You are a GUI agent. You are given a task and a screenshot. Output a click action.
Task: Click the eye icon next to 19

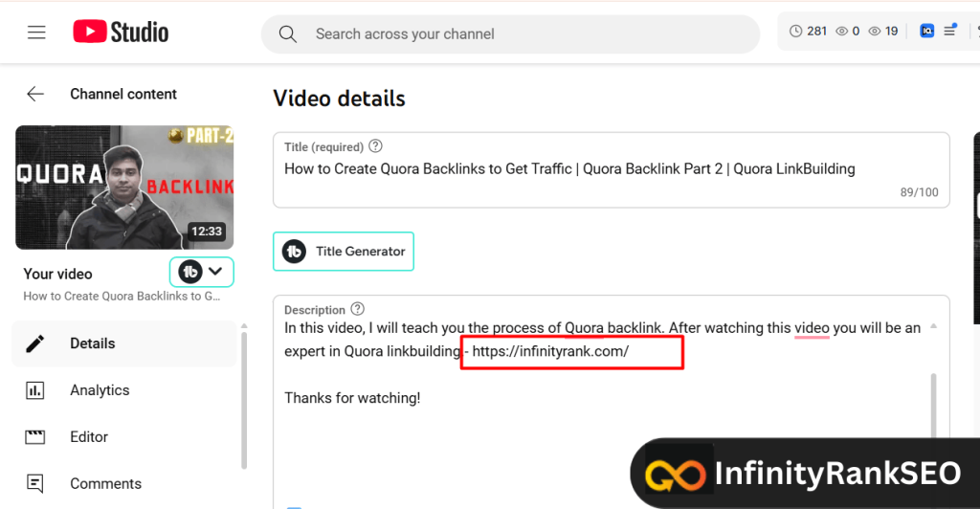(x=874, y=32)
